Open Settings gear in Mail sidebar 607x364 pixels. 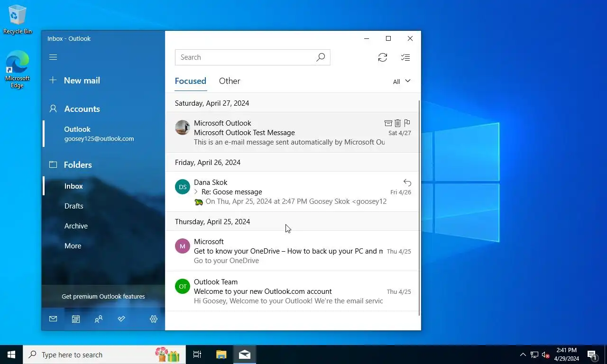(x=154, y=319)
